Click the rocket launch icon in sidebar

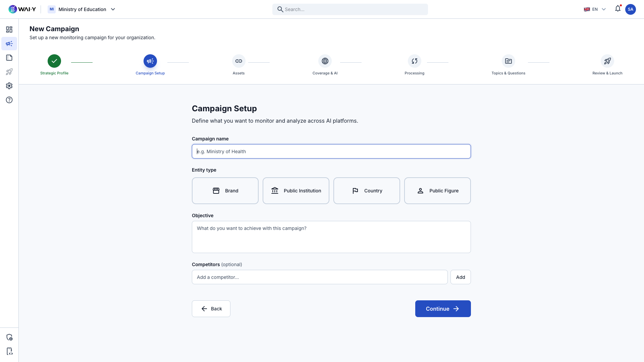(x=9, y=72)
